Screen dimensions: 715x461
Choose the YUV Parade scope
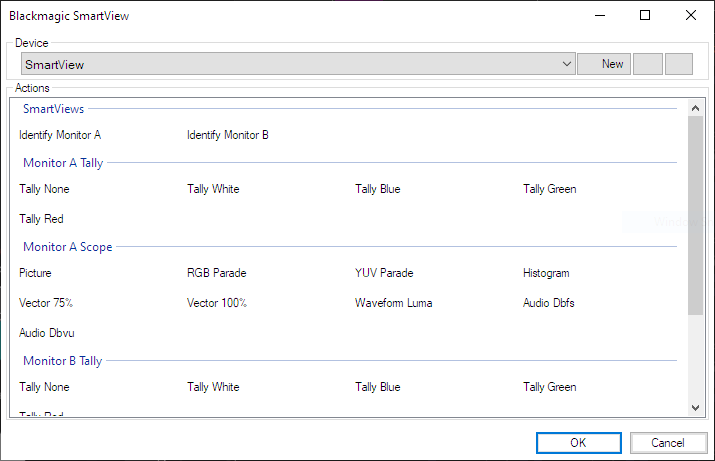pos(384,273)
